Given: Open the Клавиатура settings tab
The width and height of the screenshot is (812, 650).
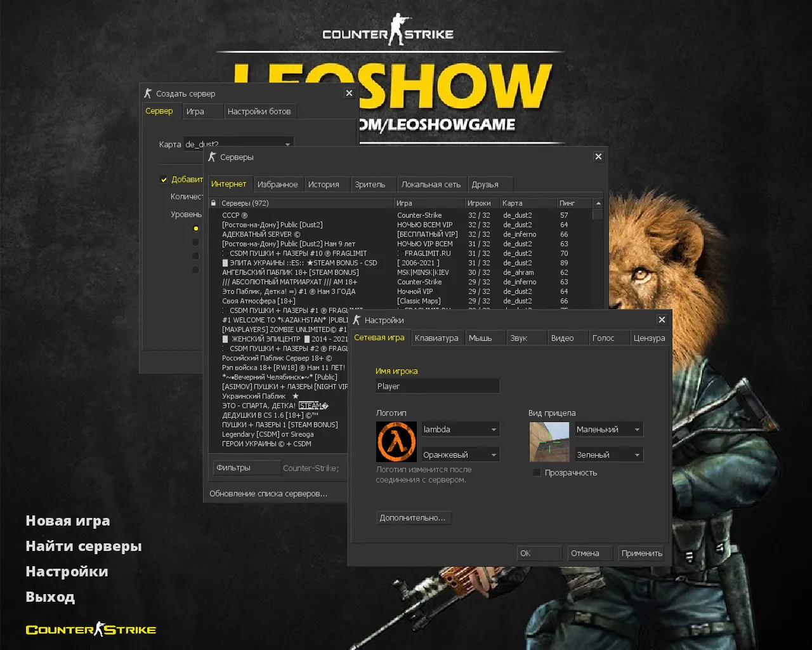Looking at the screenshot, I should (x=437, y=338).
